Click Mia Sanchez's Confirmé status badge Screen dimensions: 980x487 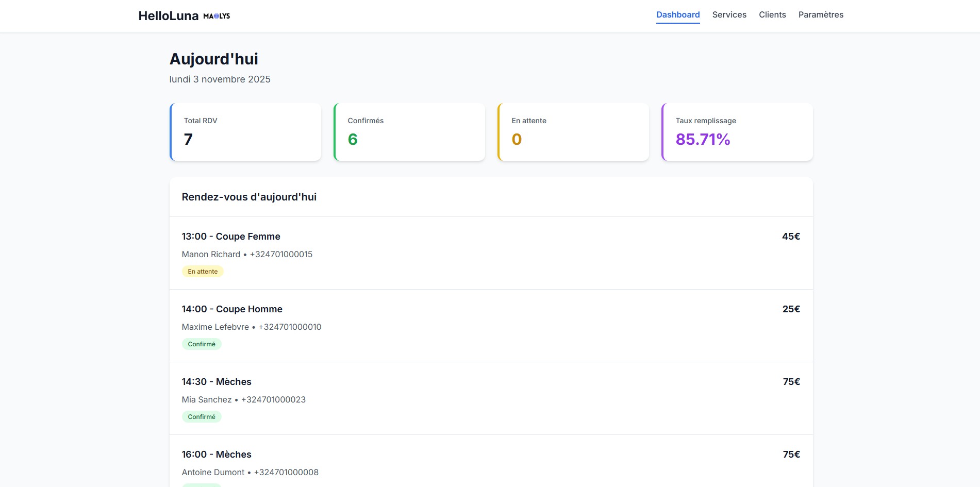[202, 417]
